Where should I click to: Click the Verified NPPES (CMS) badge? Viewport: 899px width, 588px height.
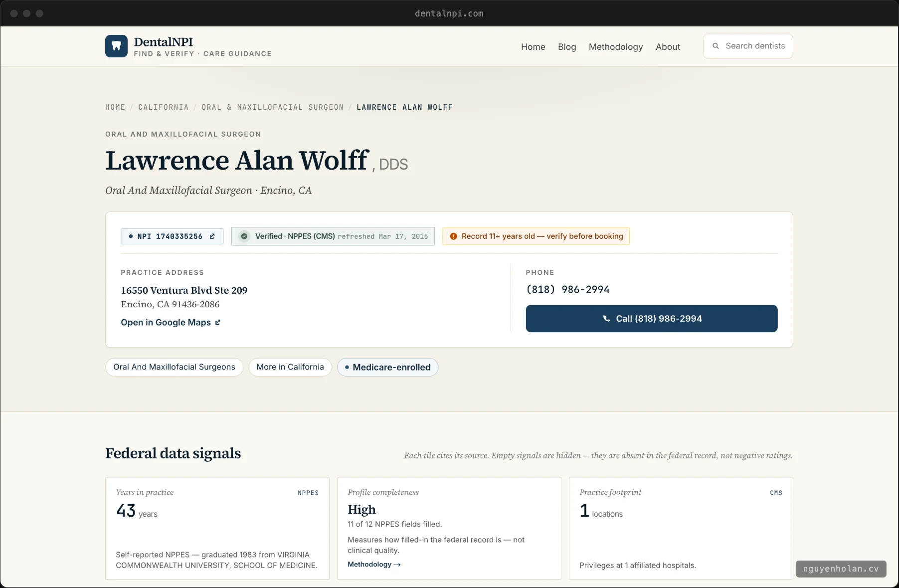click(x=333, y=236)
